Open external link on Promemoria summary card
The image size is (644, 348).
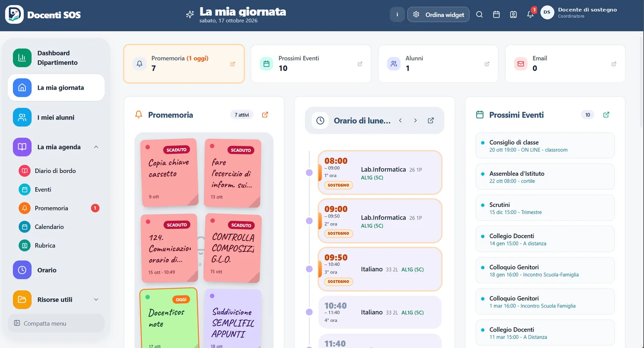[x=233, y=64]
